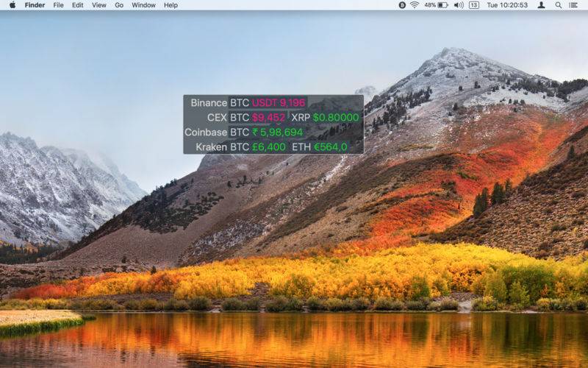Viewport: 588px width, 368px height.
Task: Click the CEX exchange label
Action: (x=217, y=118)
